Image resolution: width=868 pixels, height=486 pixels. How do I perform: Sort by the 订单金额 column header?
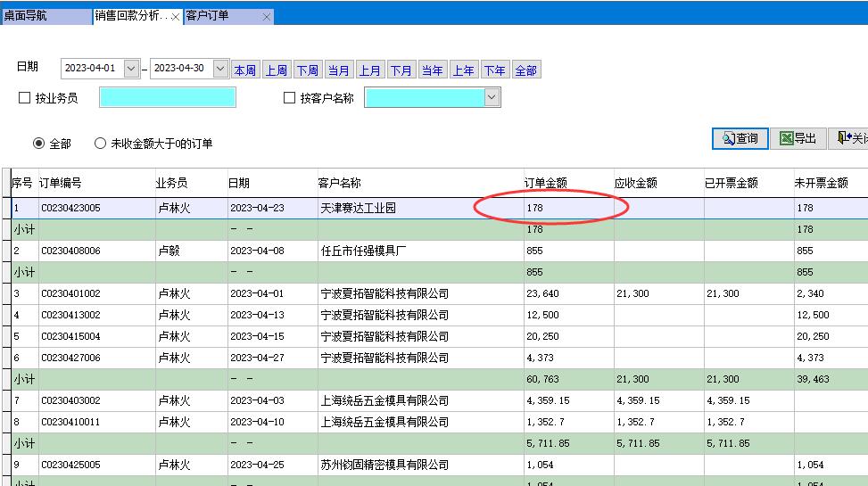(547, 183)
